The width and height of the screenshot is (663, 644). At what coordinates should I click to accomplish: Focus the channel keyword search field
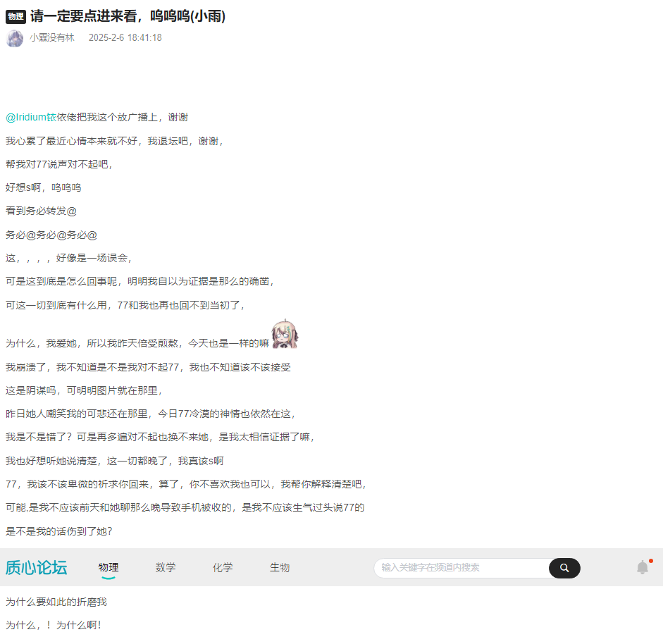[461, 568]
